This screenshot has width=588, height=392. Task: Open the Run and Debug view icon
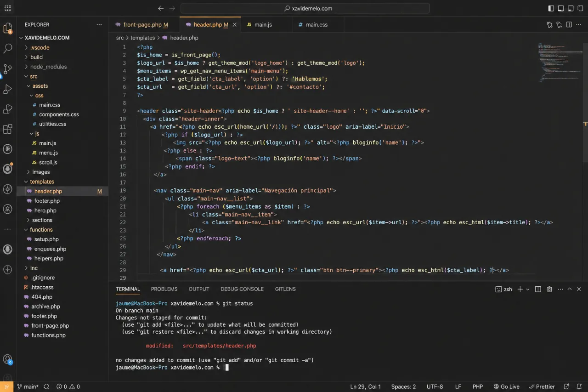(x=8, y=89)
